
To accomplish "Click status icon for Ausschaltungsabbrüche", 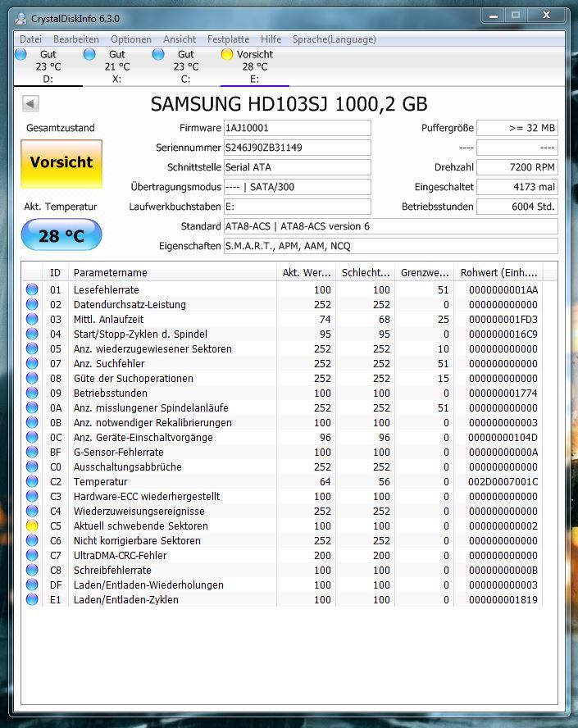I will pos(32,466).
